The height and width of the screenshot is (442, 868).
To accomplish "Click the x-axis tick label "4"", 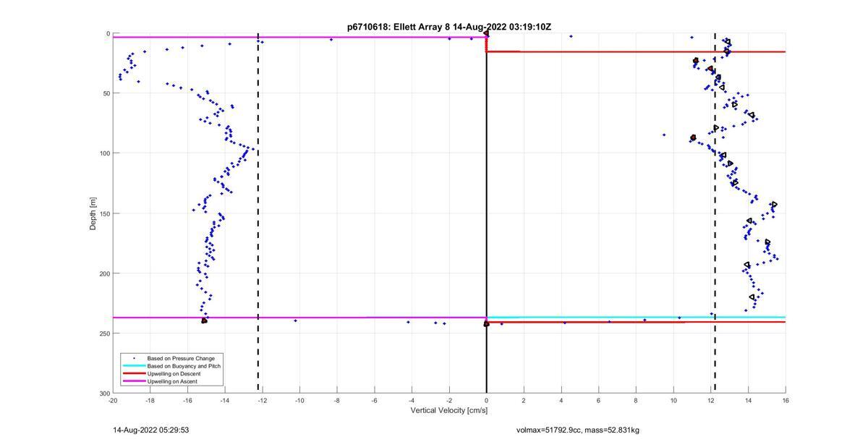I will 561,400.
